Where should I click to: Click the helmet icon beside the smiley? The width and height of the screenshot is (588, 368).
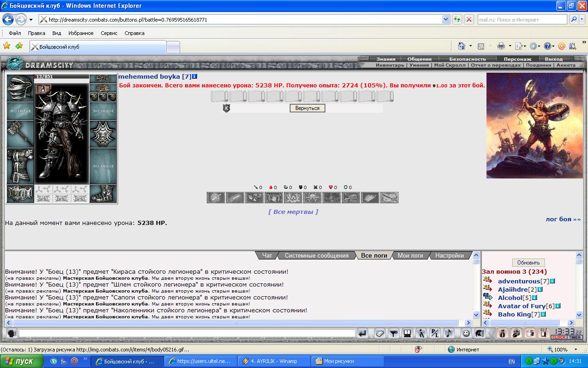(x=480, y=333)
